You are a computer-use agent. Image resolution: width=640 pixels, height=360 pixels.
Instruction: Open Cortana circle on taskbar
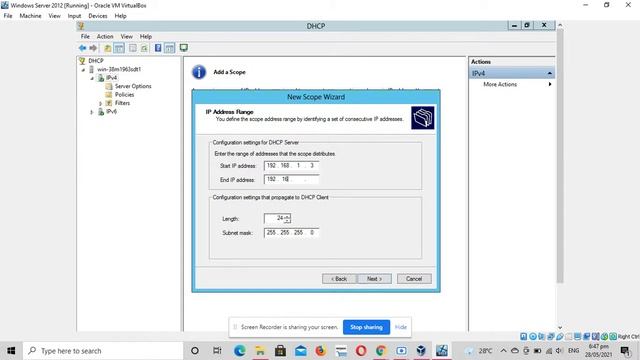click(195, 351)
